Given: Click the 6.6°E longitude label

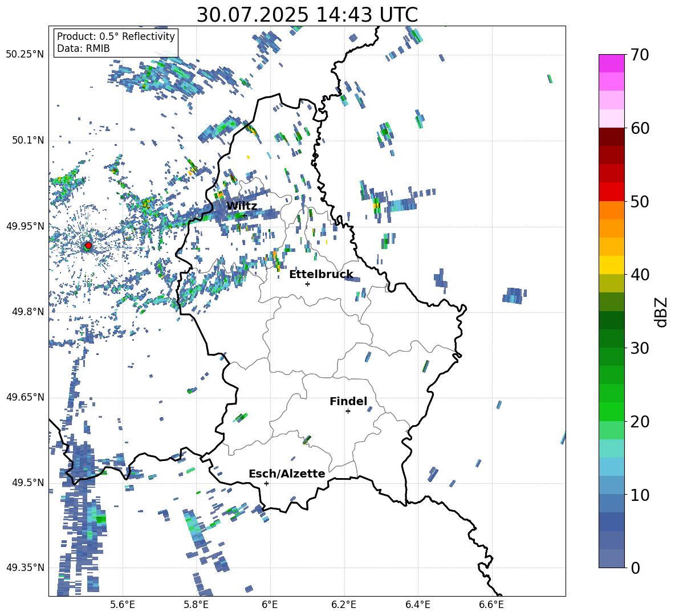Looking at the screenshot, I should (491, 605).
